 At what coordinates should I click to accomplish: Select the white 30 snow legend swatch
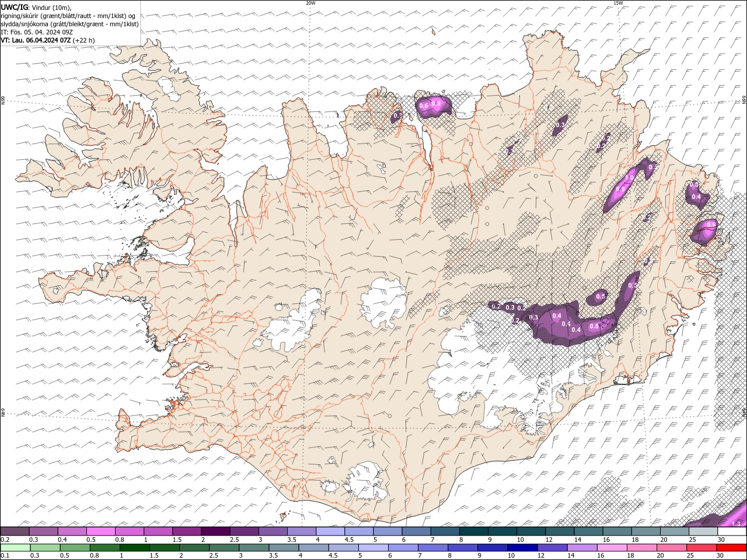tap(731, 531)
